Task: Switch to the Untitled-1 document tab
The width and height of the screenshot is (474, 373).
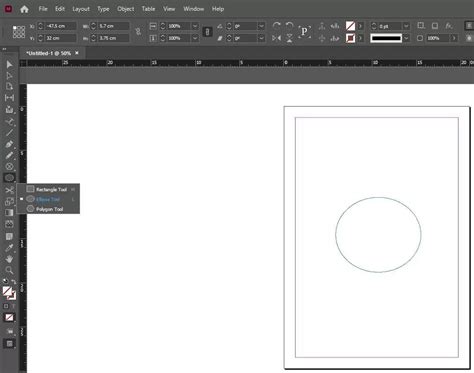Action: 48,53
